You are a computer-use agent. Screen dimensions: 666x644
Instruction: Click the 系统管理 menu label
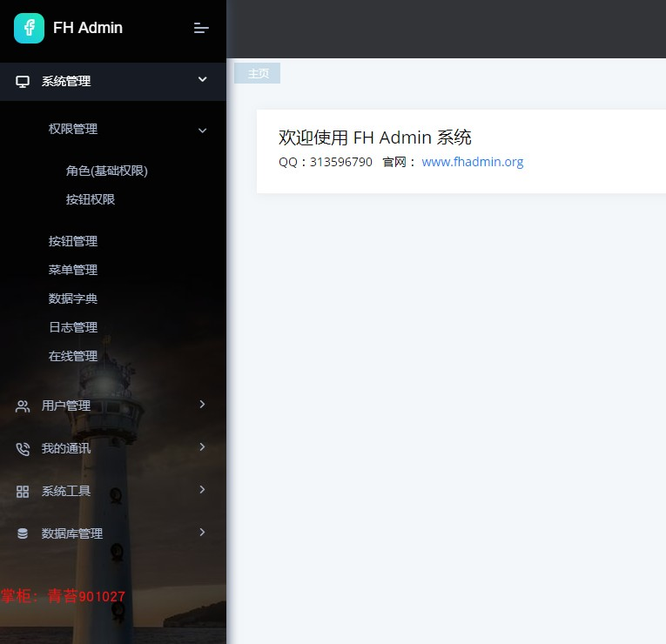pyautogui.click(x=66, y=81)
